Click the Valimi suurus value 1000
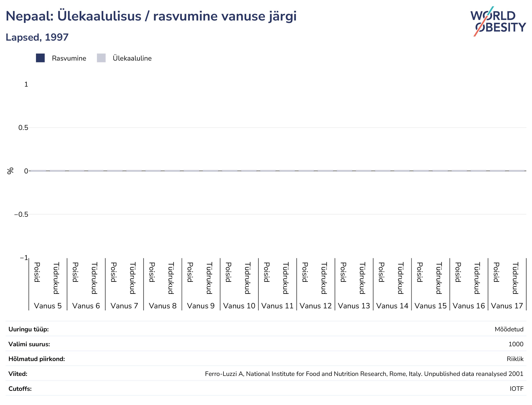532x405 pixels. point(516,344)
